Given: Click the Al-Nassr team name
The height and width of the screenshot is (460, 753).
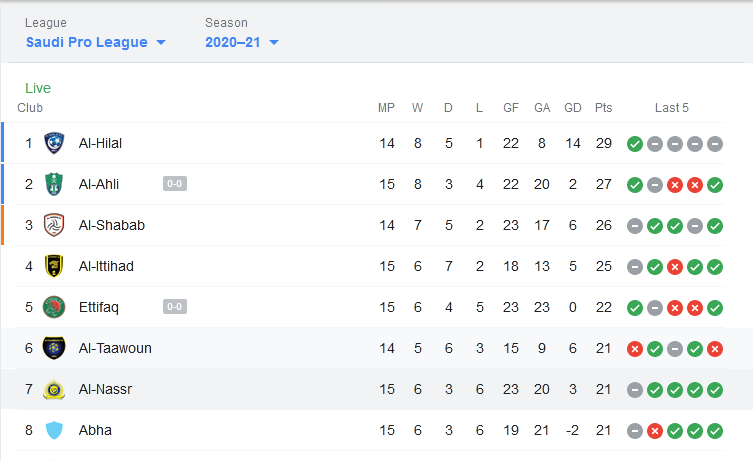Looking at the screenshot, I should click(x=105, y=389).
